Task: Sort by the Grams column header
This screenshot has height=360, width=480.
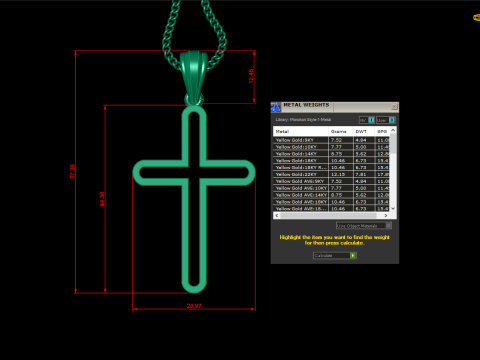Action: click(x=341, y=131)
